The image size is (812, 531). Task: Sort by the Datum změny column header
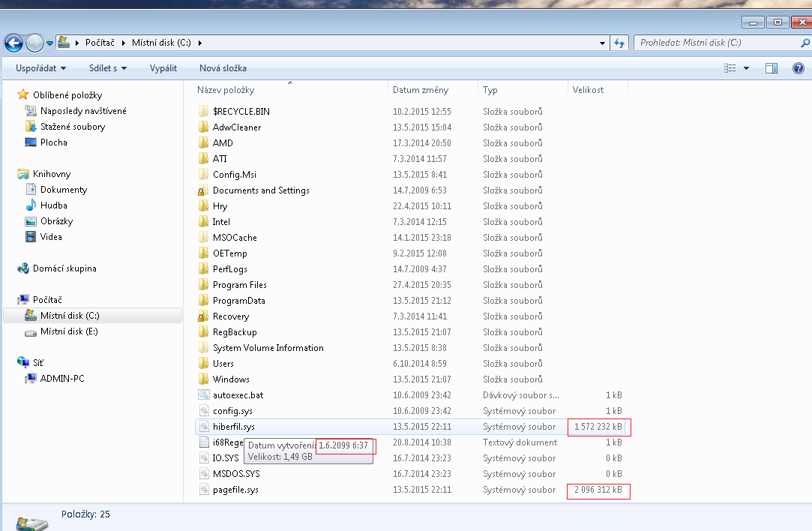coord(421,90)
